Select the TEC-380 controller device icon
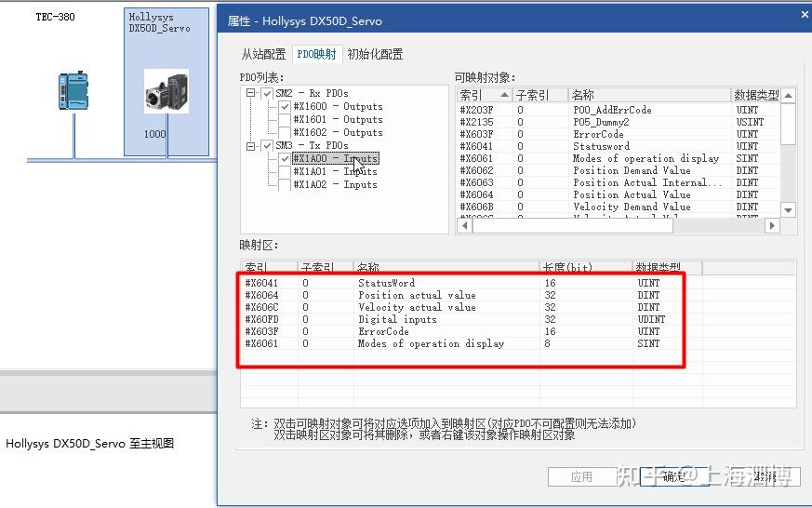 pyautogui.click(x=73, y=90)
